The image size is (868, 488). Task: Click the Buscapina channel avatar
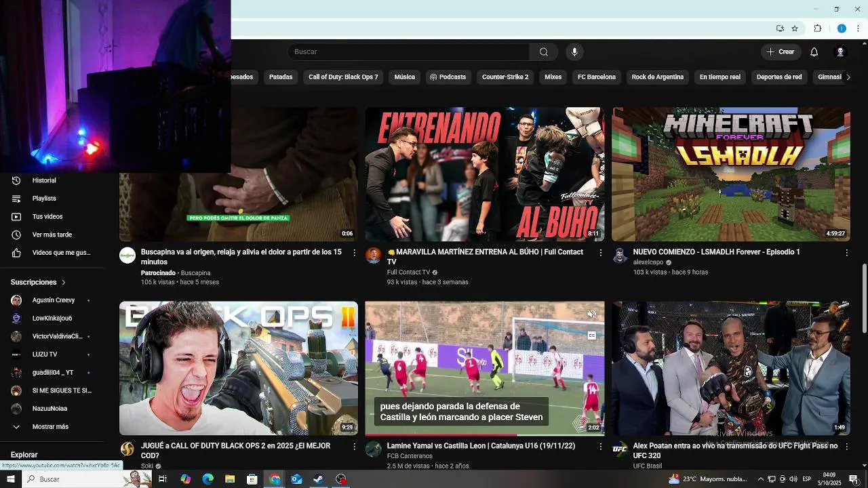(127, 256)
